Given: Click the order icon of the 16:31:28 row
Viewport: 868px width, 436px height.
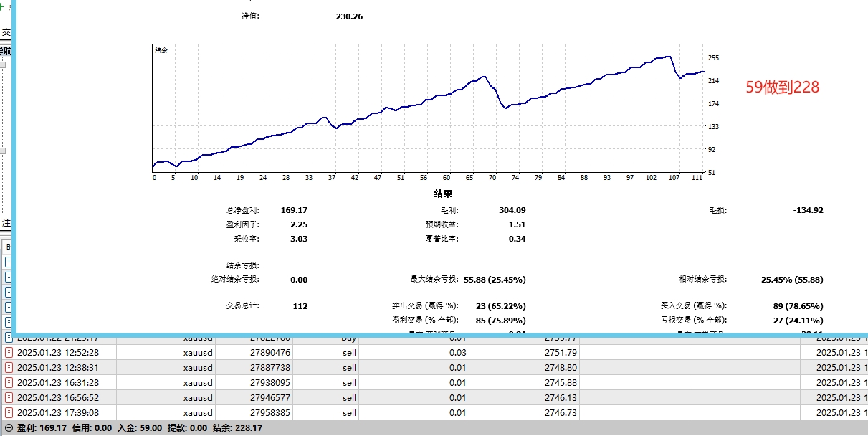Looking at the screenshot, I should click(x=9, y=382).
